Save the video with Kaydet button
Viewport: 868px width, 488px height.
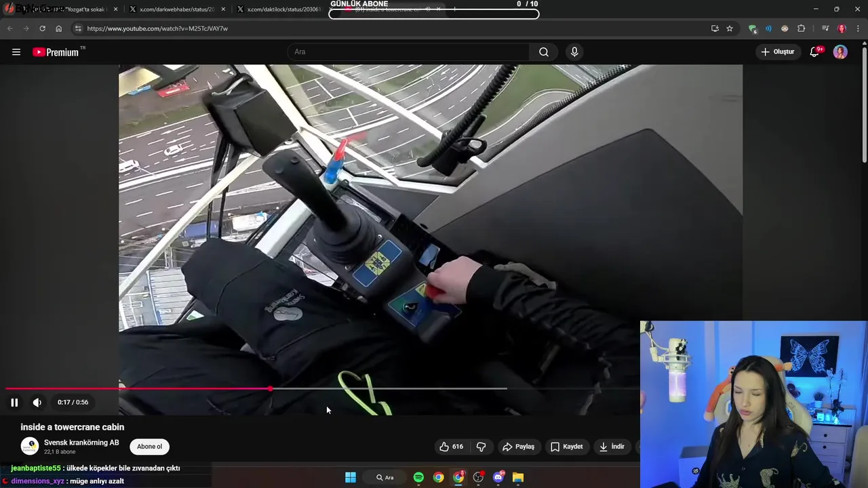click(x=566, y=447)
